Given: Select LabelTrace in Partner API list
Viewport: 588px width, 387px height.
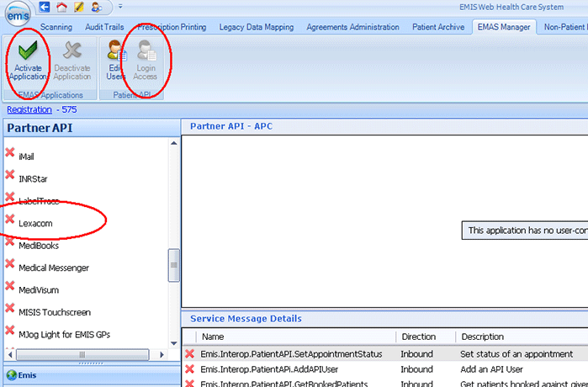Looking at the screenshot, I should point(39,201).
